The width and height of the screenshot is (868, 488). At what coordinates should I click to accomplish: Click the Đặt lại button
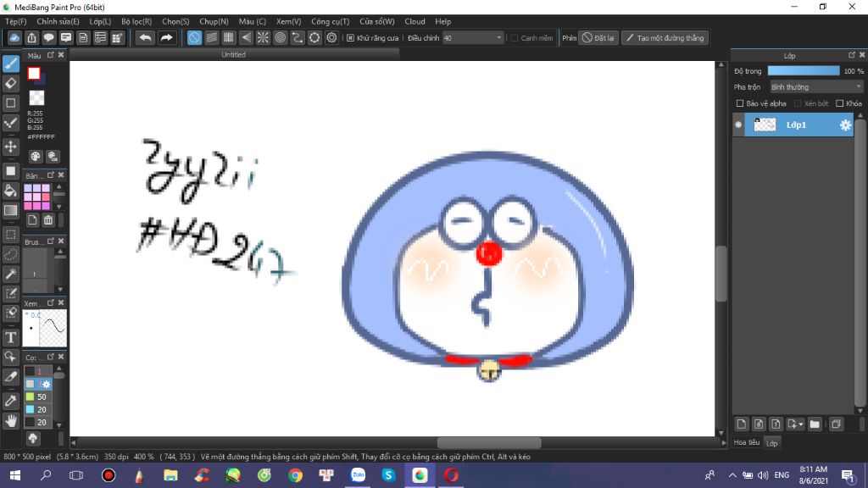(598, 37)
